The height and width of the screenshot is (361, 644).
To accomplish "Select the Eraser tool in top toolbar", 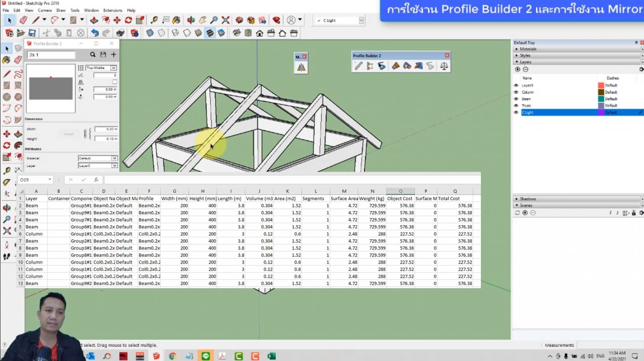I will [x=23, y=20].
